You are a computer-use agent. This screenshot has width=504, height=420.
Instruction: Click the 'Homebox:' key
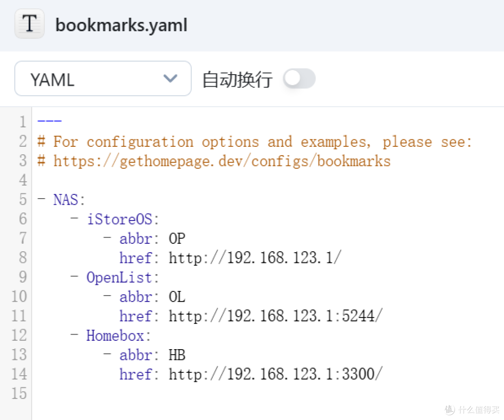pos(119,335)
